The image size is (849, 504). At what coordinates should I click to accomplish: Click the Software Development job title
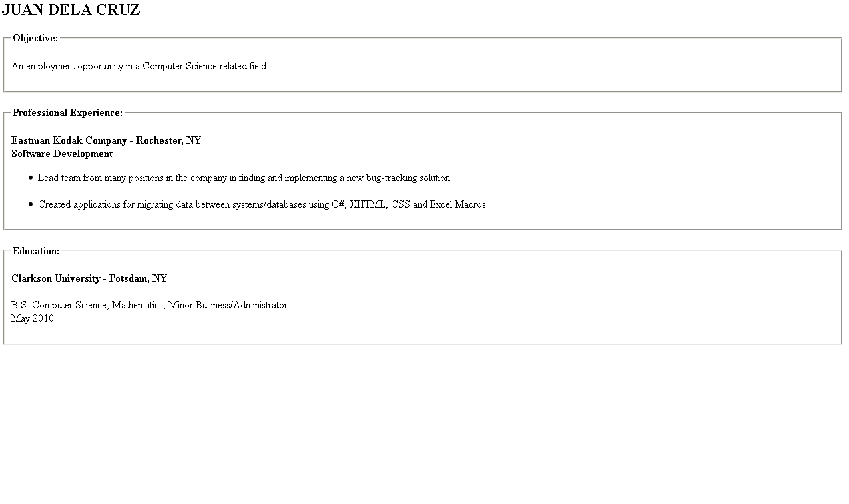click(62, 154)
